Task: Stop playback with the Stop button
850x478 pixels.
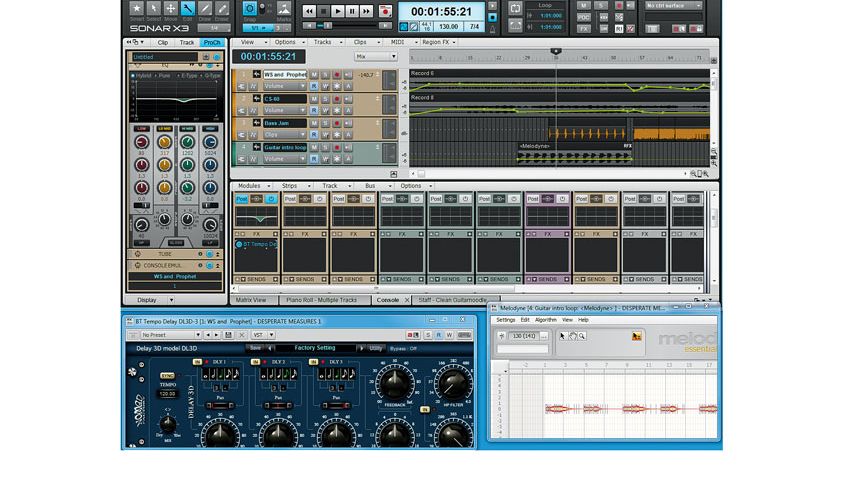Action: point(324,11)
